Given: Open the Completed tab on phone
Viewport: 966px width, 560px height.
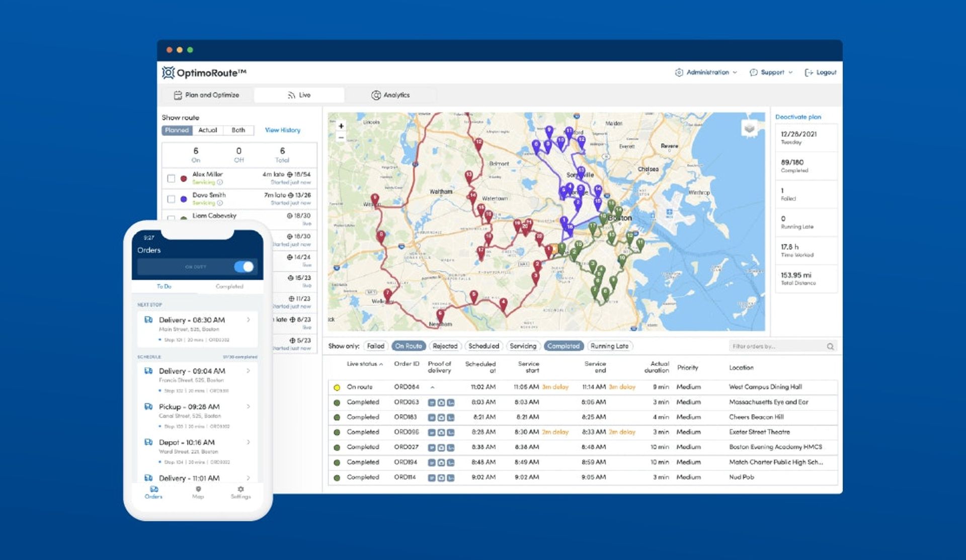Looking at the screenshot, I should (x=229, y=286).
